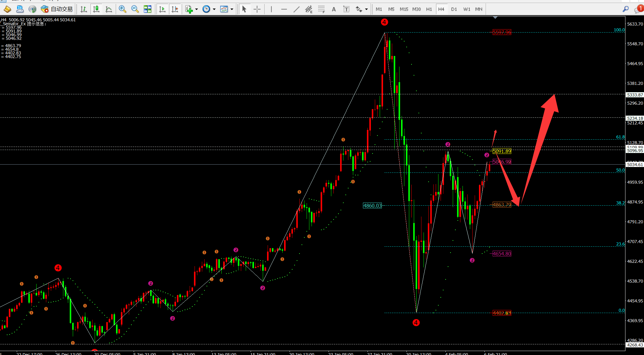Select the Crosshair cursor tool
644x355 pixels.
pyautogui.click(x=257, y=9)
